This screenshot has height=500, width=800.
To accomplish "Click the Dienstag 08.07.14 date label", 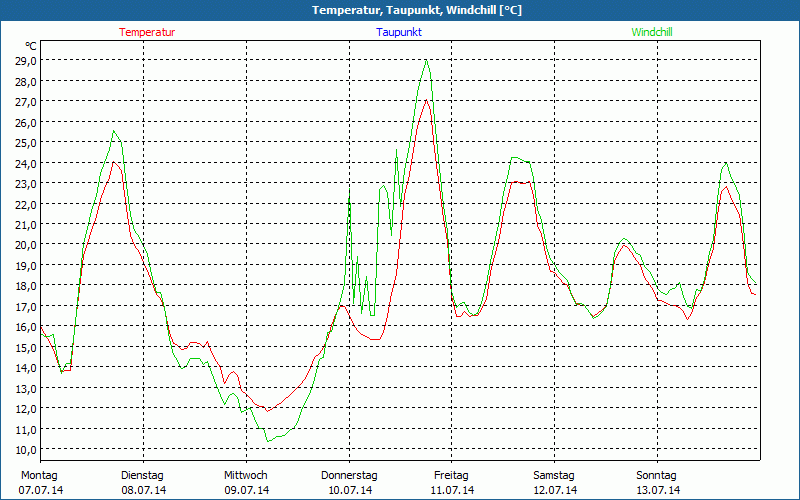I will 142,482.
